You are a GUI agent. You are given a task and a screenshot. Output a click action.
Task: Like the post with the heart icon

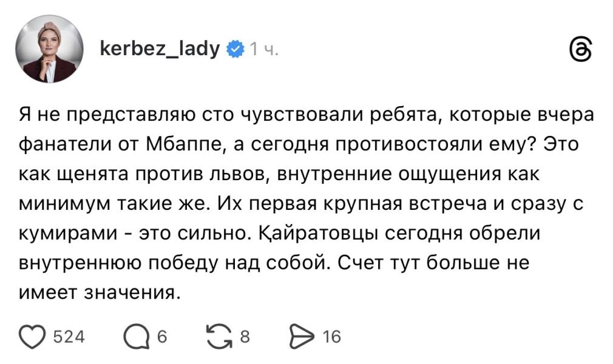pos(35,335)
